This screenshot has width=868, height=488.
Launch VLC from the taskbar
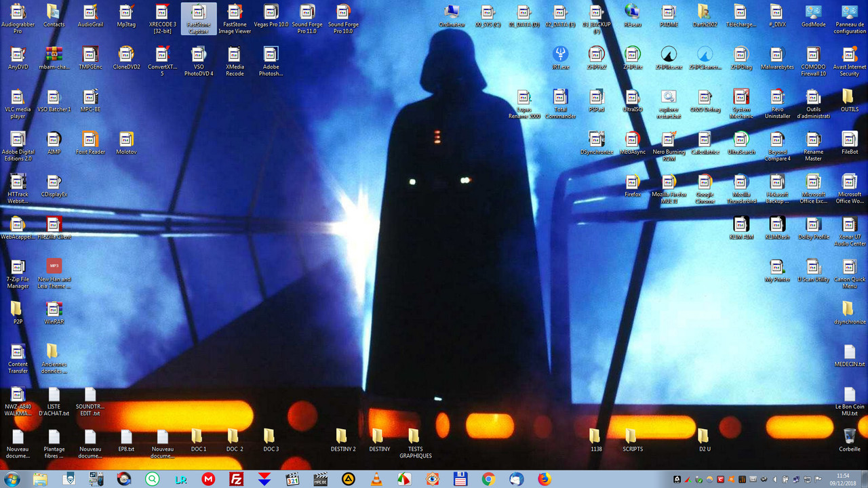click(x=375, y=479)
